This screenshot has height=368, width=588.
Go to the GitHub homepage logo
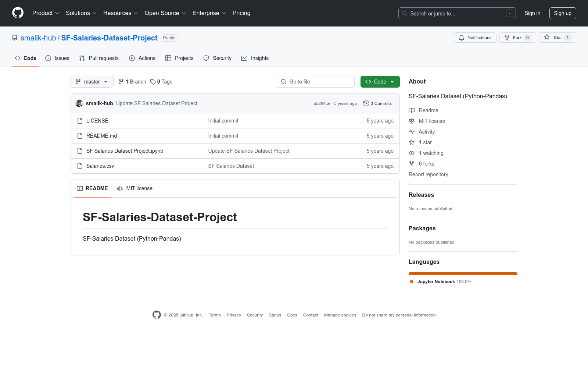click(x=18, y=13)
